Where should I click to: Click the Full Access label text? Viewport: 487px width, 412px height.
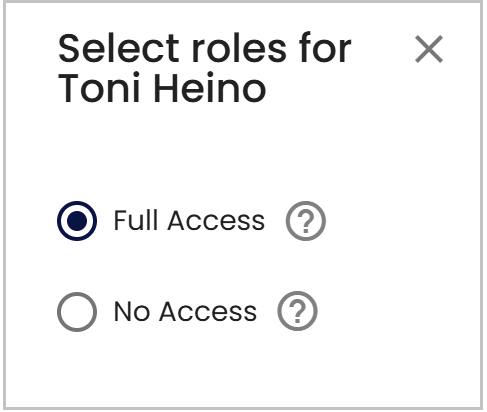(189, 221)
